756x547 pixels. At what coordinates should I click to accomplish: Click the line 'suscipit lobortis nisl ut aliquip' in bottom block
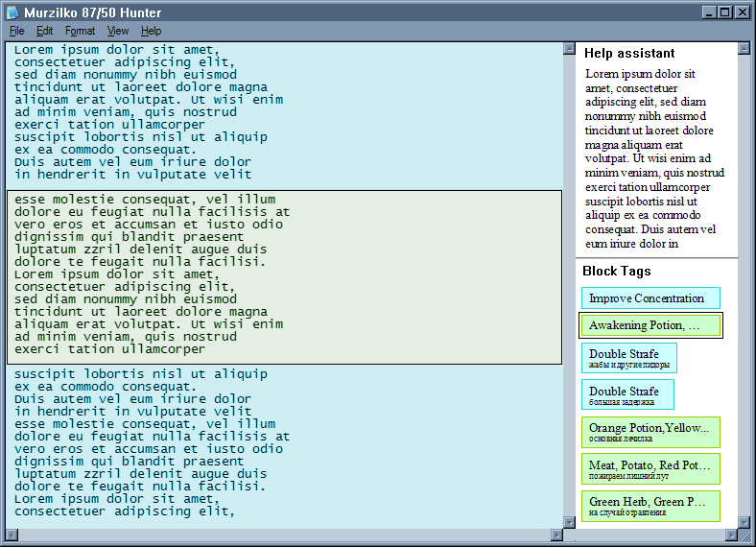(x=140, y=374)
